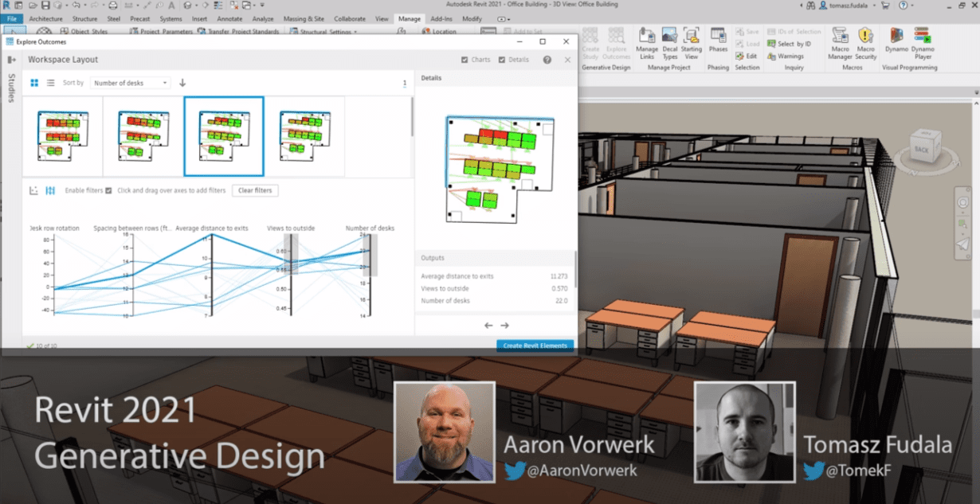
Task: Click Create Revit Elements button
Action: 535,346
